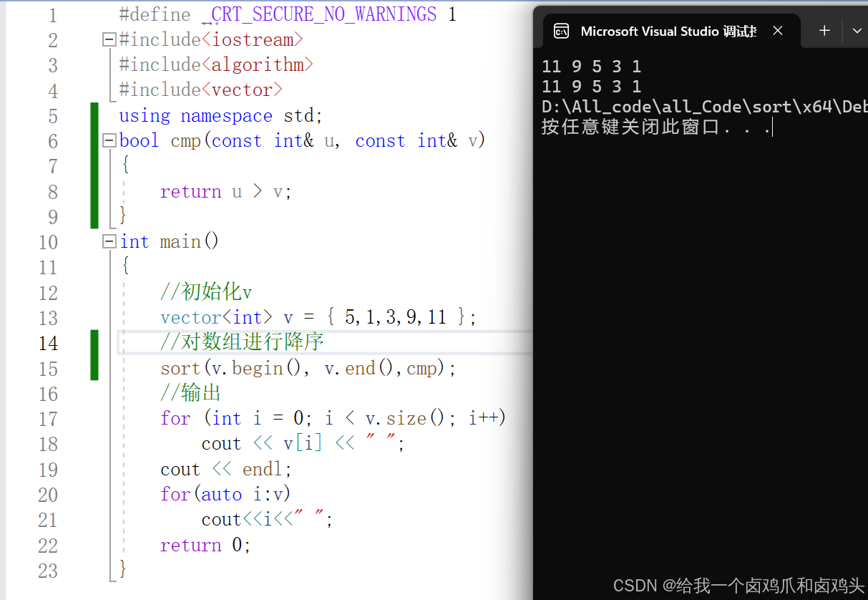Click the closing brace on line 23
This screenshot has height=600, width=868.
click(x=123, y=570)
